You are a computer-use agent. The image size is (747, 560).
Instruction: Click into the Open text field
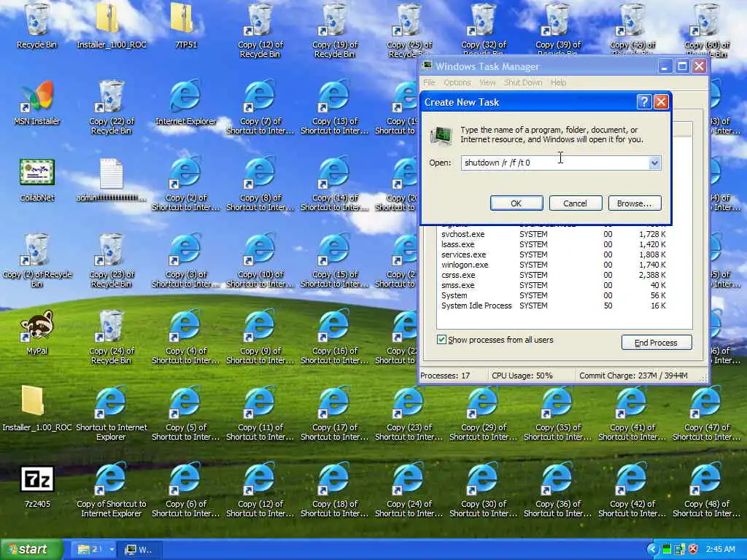(554, 163)
